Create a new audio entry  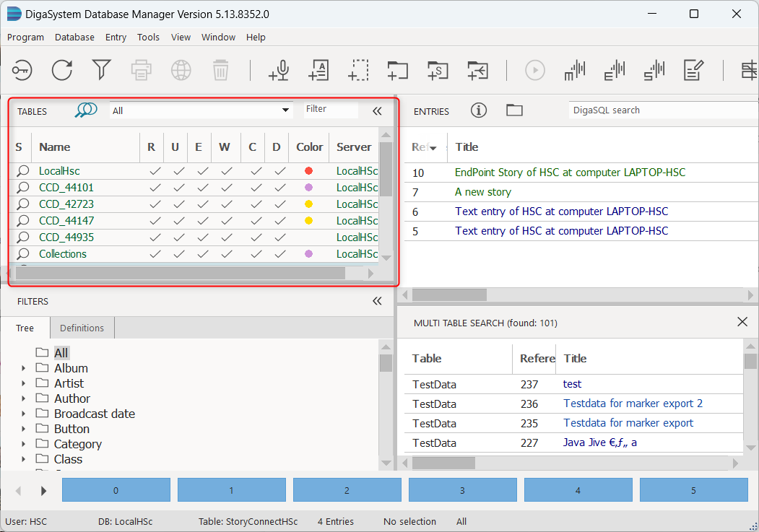pos(279,70)
